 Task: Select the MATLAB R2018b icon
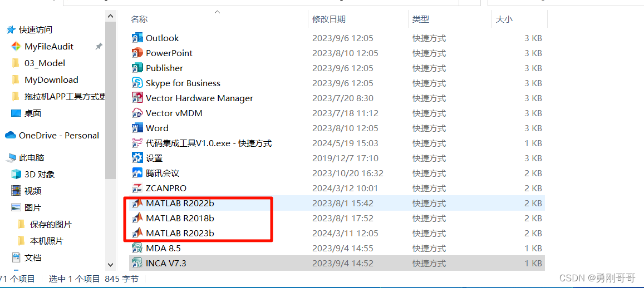click(137, 219)
